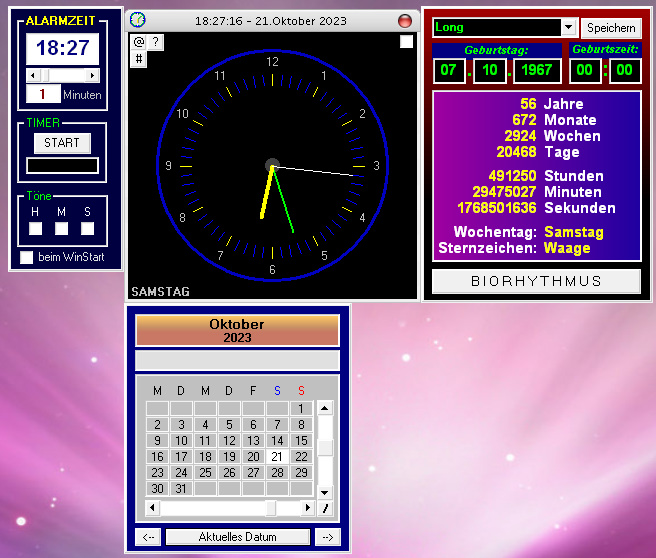Select day 25 in October calendar
The width and height of the screenshot is (656, 558).
(x=205, y=473)
